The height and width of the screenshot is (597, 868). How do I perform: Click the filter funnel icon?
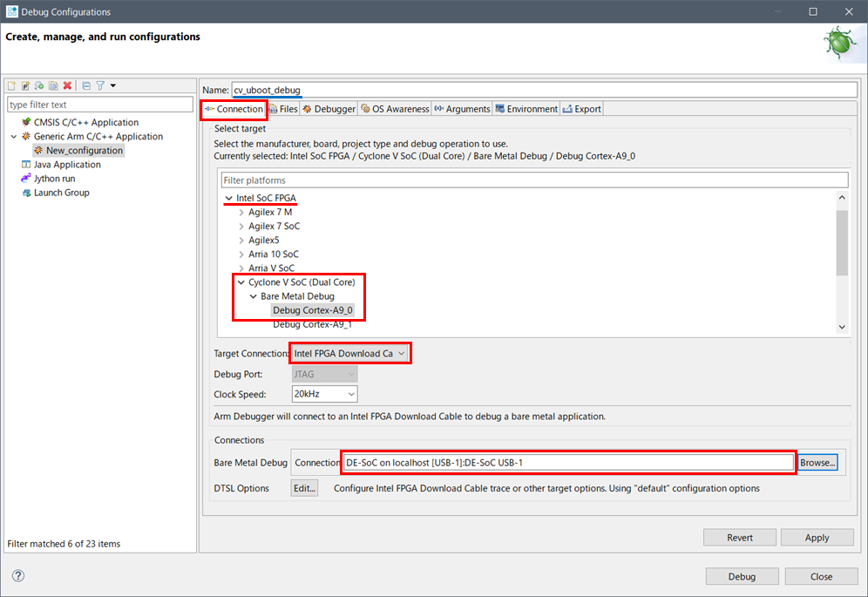click(x=100, y=85)
